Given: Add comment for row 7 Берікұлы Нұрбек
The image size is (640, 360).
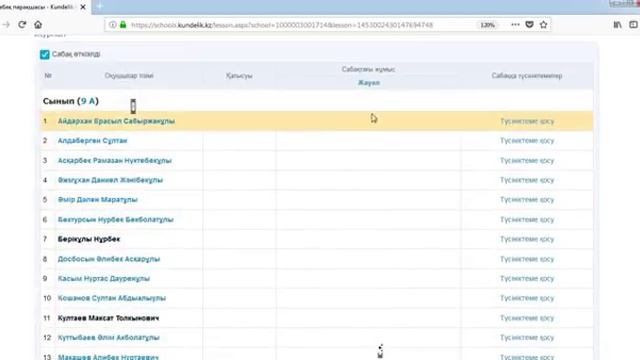Looking at the screenshot, I should 527,239.
